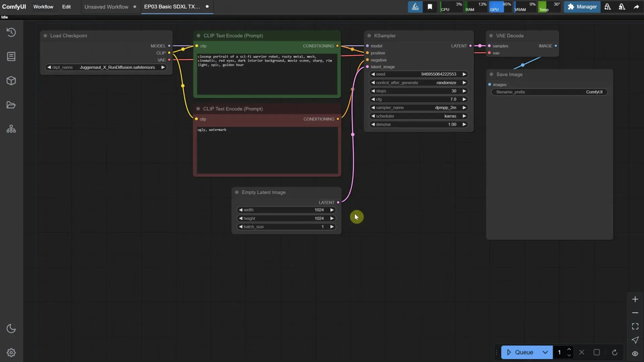644x362 pixels.
Task: Open the node library sidebar panel
Action: point(11,56)
